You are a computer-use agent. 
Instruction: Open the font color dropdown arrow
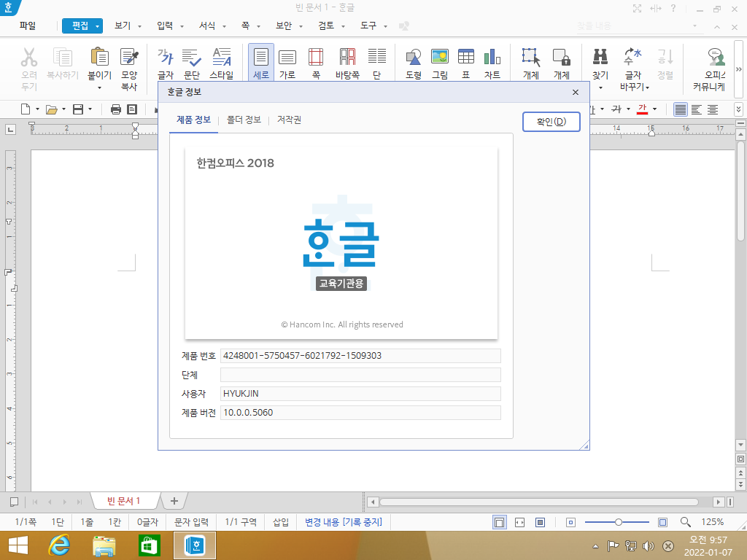point(654,109)
